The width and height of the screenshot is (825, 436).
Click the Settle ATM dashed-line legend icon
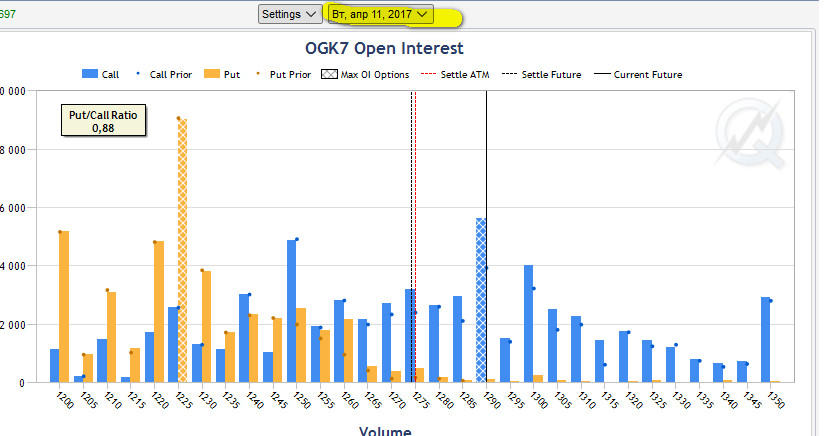click(430, 74)
